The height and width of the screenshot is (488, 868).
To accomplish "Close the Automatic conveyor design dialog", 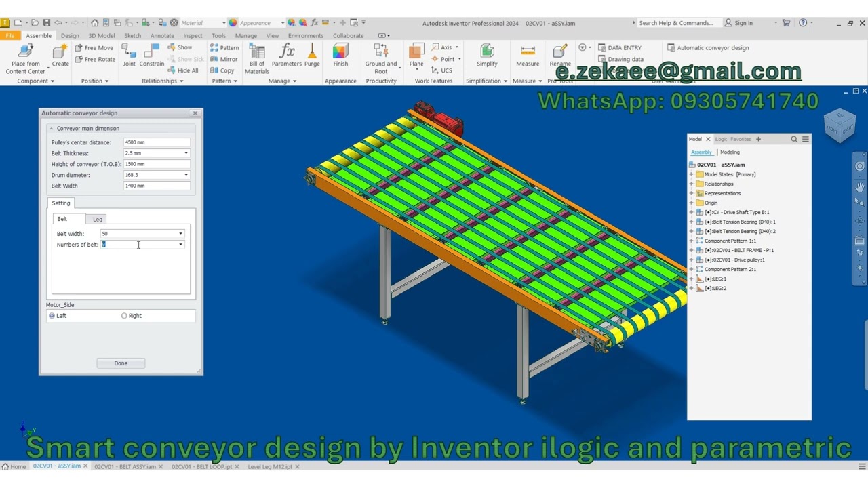I will point(195,113).
